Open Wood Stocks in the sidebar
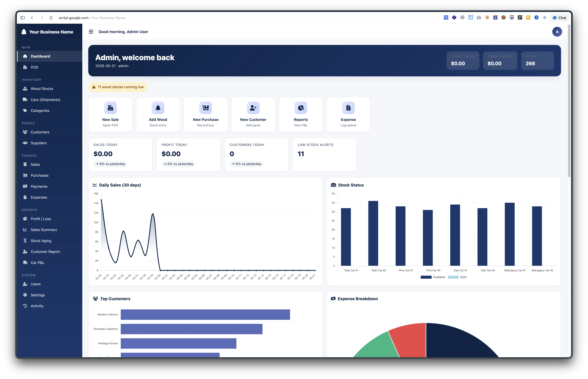 click(49, 89)
